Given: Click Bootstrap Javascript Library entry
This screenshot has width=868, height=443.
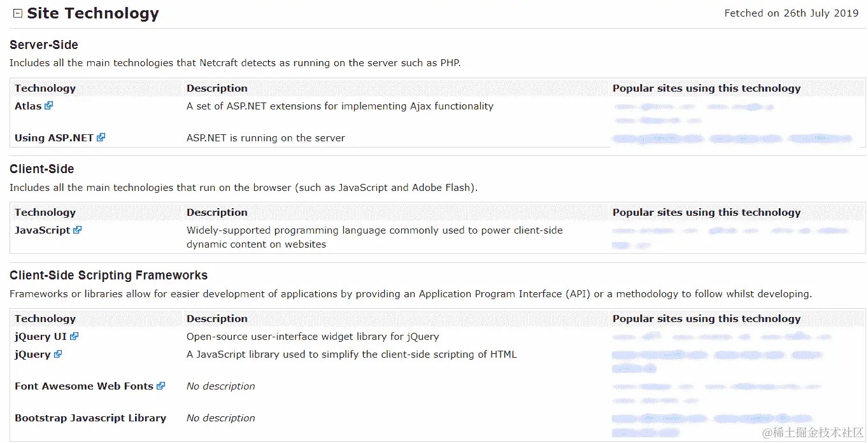Looking at the screenshot, I should coord(90,418).
